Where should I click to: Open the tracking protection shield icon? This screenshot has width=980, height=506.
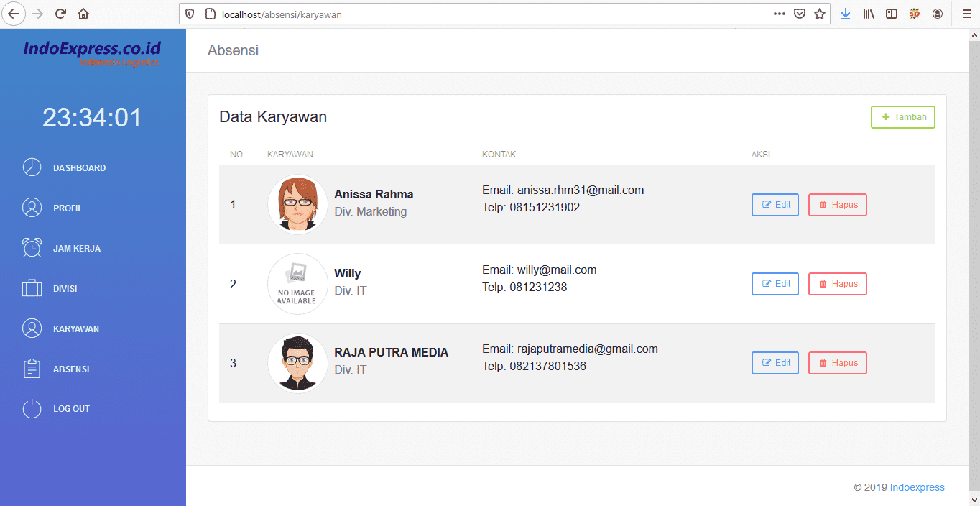(x=189, y=14)
